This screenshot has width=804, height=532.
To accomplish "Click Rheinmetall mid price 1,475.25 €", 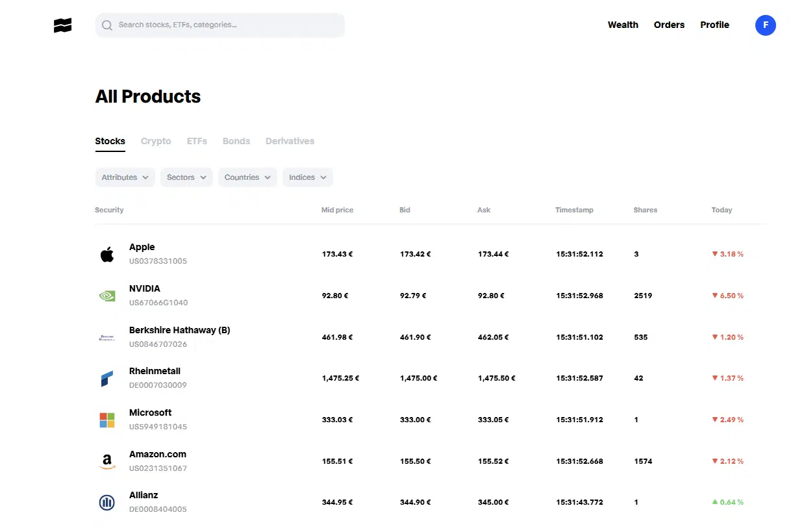I will click(340, 378).
